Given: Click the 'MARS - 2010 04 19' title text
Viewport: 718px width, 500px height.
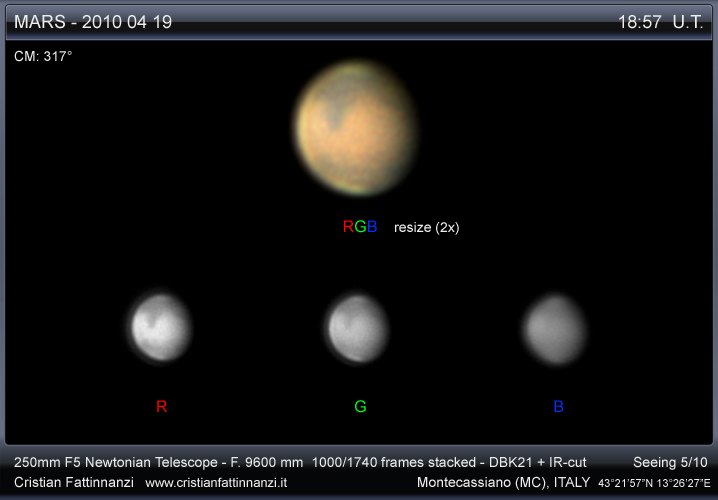Looking at the screenshot, I should click(x=93, y=22).
